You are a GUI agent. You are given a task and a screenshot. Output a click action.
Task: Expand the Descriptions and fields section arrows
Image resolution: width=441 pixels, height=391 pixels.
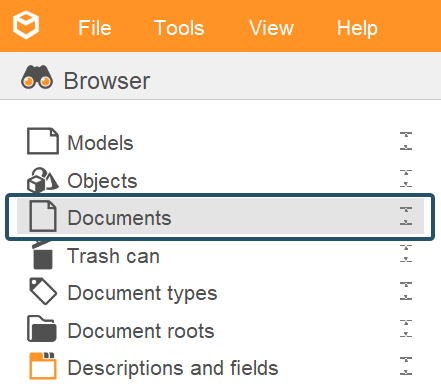[x=406, y=366]
